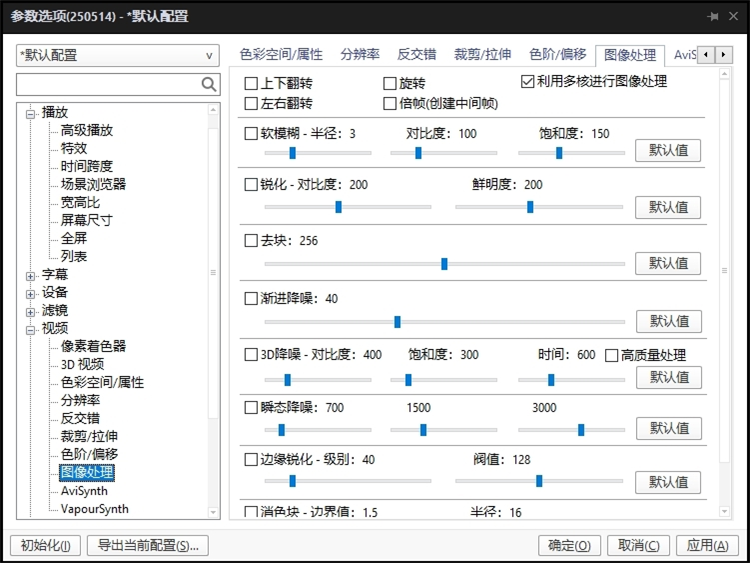
Task: Expand the 滤镜 tree node
Action: [31, 312]
